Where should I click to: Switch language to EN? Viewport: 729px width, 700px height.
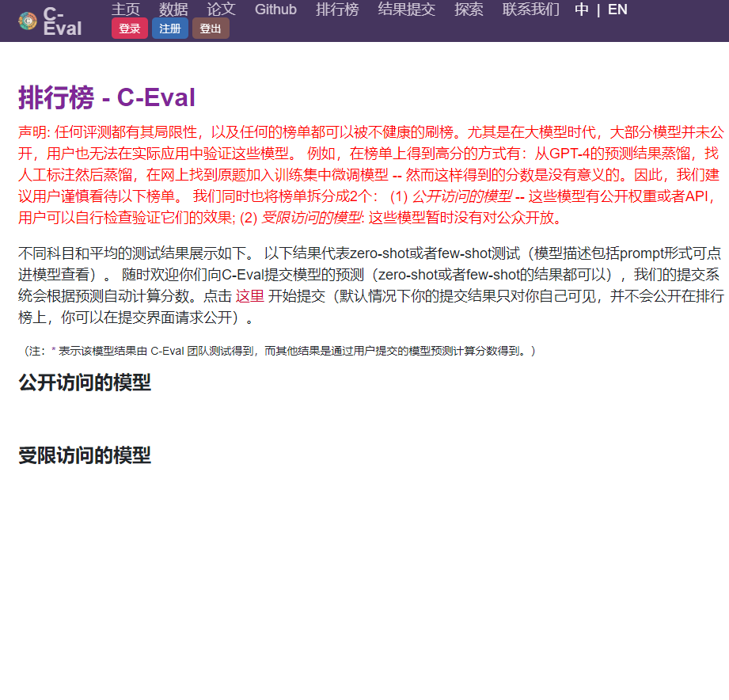click(617, 10)
